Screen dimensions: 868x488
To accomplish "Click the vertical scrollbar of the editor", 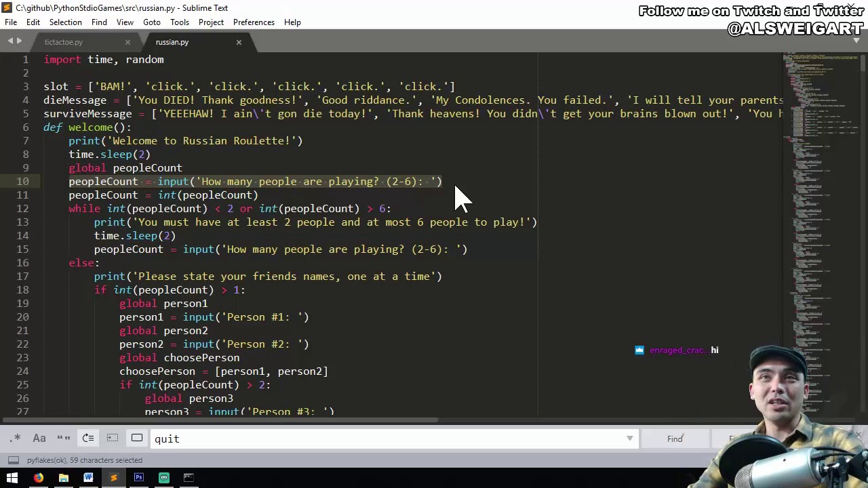I will click(x=864, y=234).
